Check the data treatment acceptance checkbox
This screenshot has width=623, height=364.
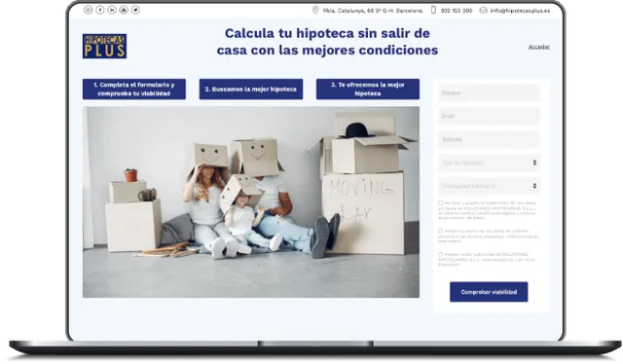click(441, 203)
